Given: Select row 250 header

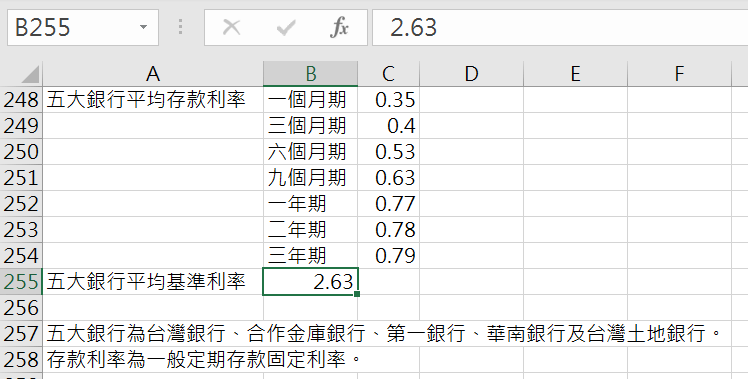Looking at the screenshot, I should (21, 152).
